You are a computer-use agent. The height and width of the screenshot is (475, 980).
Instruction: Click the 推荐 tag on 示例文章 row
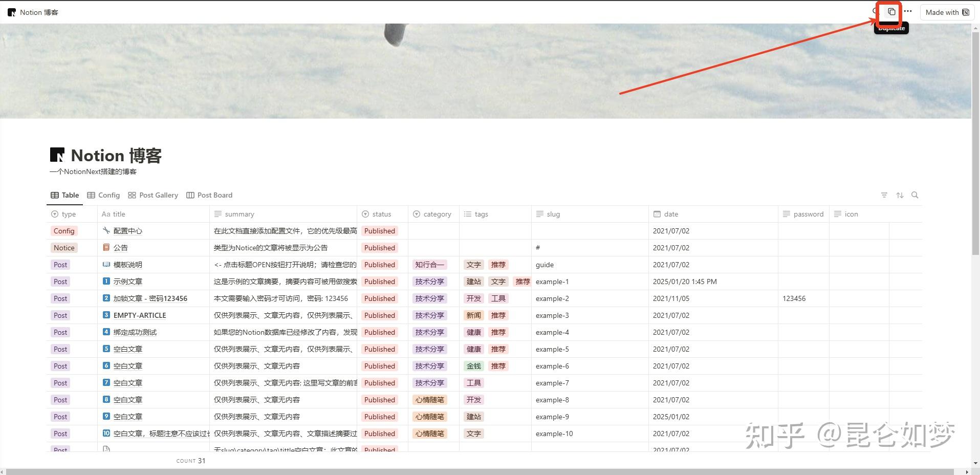[522, 282]
